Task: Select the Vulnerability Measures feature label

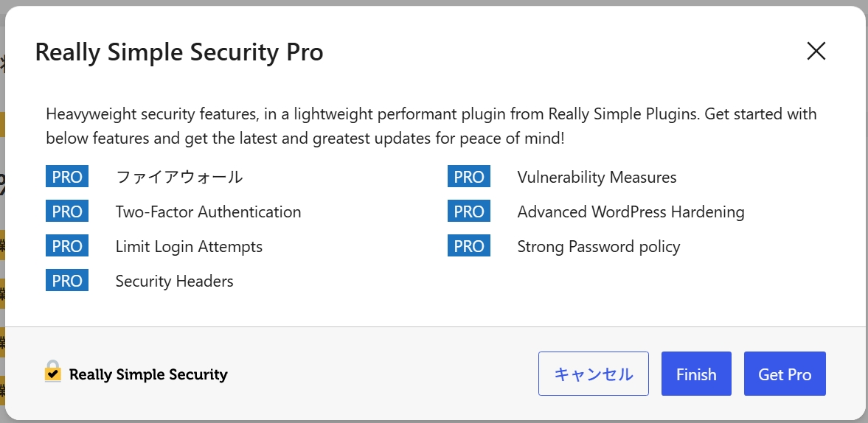Action: pos(597,177)
